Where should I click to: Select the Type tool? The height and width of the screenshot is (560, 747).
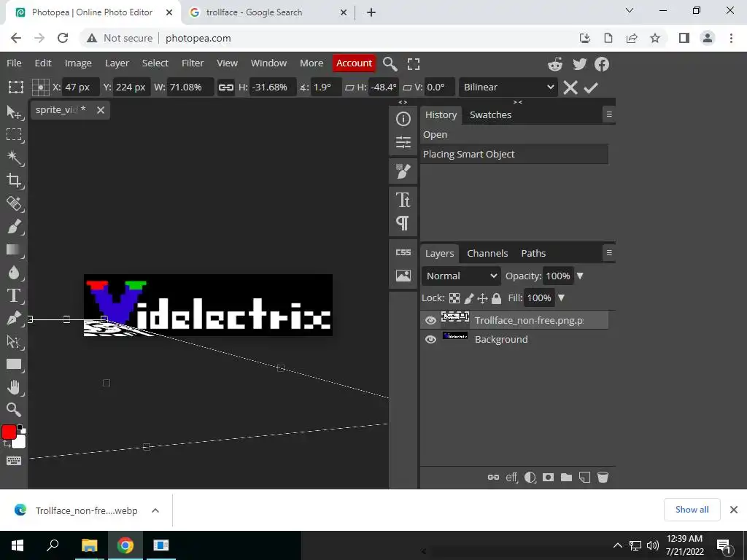pos(14,295)
